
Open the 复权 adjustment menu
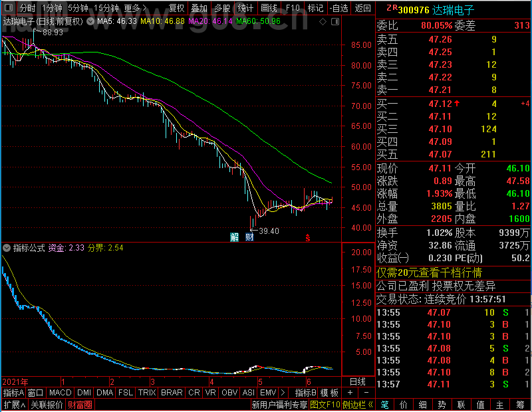coord(176,8)
